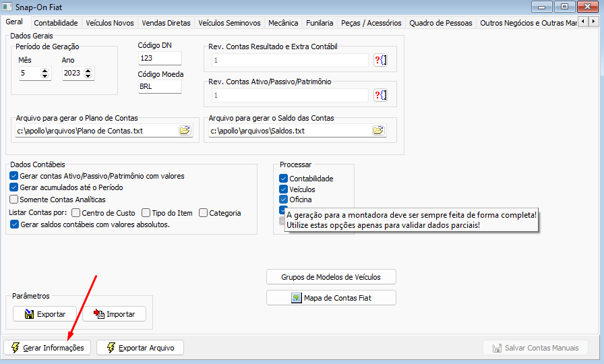This screenshot has height=364, width=604.
Task: Close the Snap-On Fiat window
Action: (x=588, y=7)
